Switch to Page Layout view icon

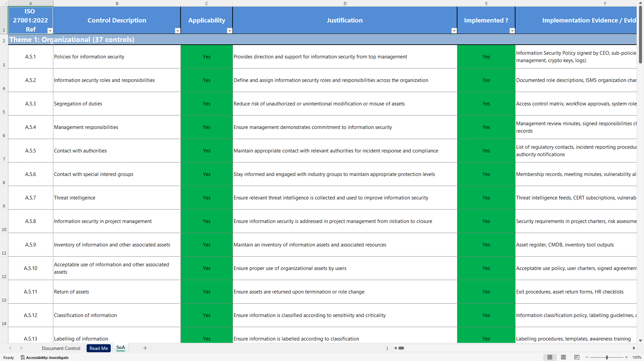pyautogui.click(x=563, y=357)
